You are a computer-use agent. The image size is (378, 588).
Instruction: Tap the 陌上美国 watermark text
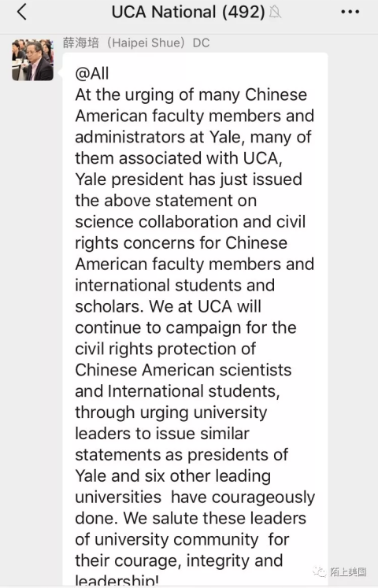point(348,572)
